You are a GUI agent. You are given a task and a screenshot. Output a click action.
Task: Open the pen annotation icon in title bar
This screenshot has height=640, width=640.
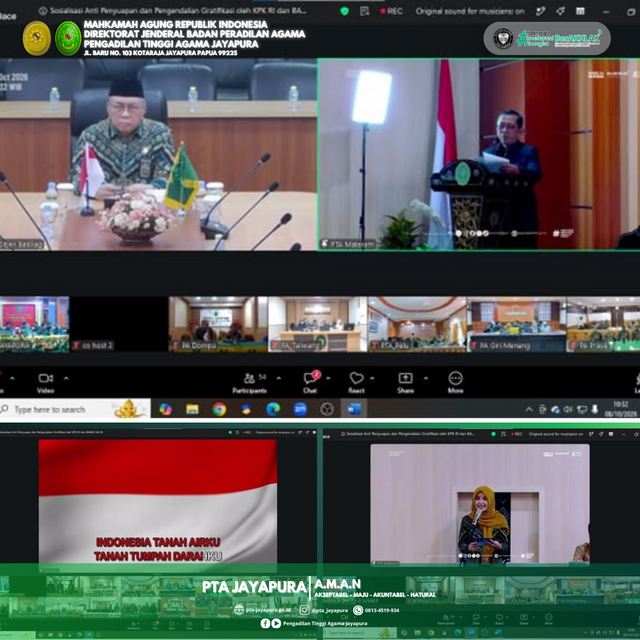pyautogui.click(x=540, y=11)
